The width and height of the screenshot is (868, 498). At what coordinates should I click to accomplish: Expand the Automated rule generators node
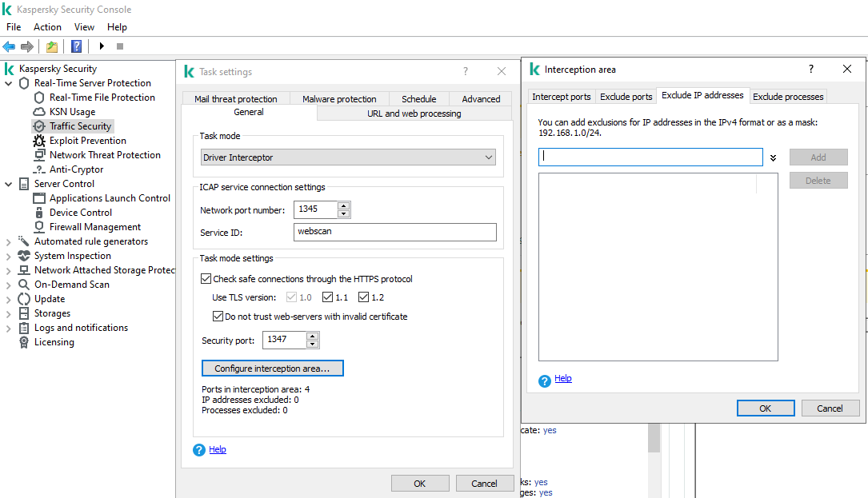8,242
